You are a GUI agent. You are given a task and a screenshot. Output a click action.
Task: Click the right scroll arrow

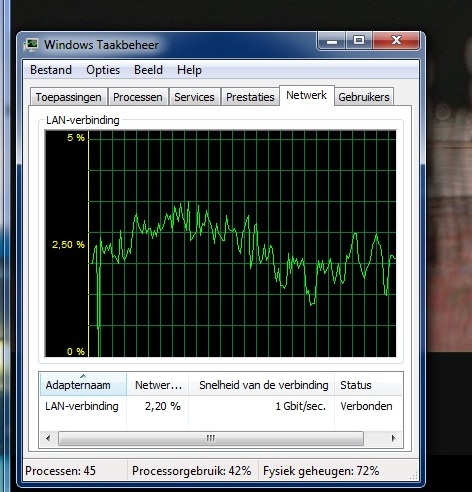click(394, 438)
